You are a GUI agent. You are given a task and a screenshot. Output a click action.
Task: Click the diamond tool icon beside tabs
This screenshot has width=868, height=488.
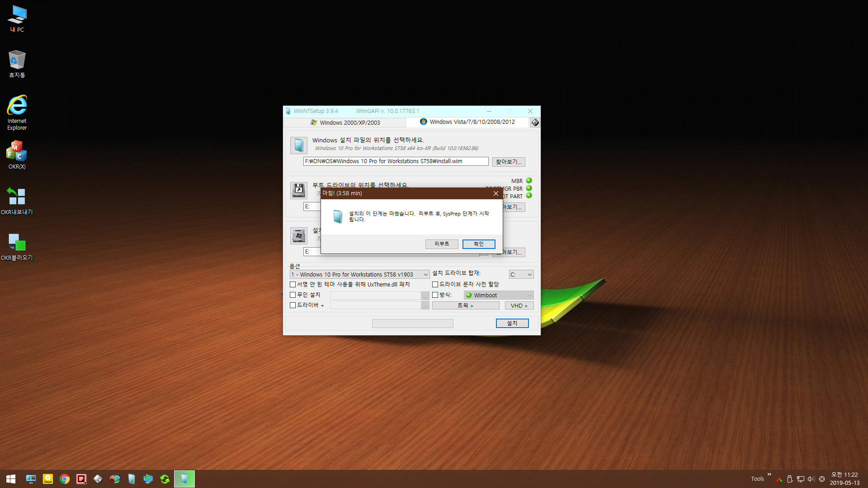(535, 122)
